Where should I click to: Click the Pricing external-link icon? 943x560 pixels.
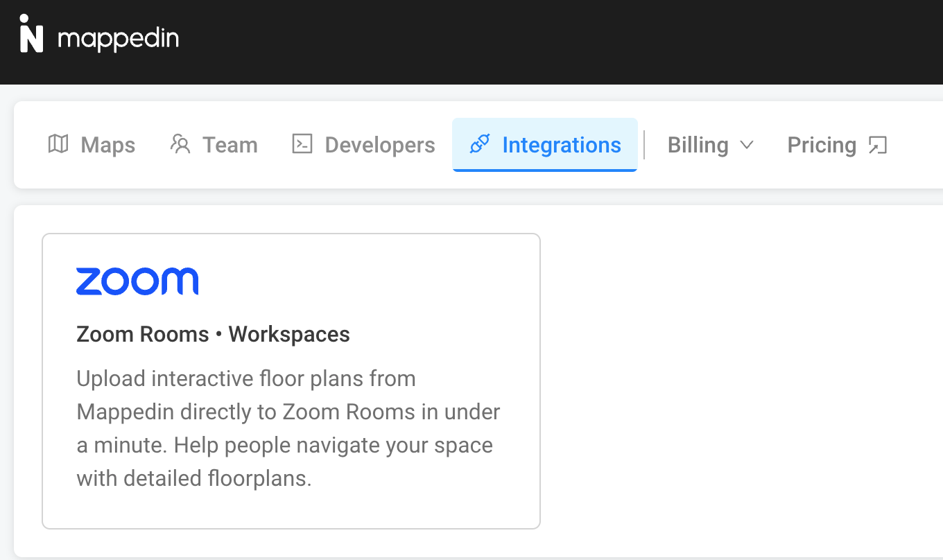coord(878,144)
